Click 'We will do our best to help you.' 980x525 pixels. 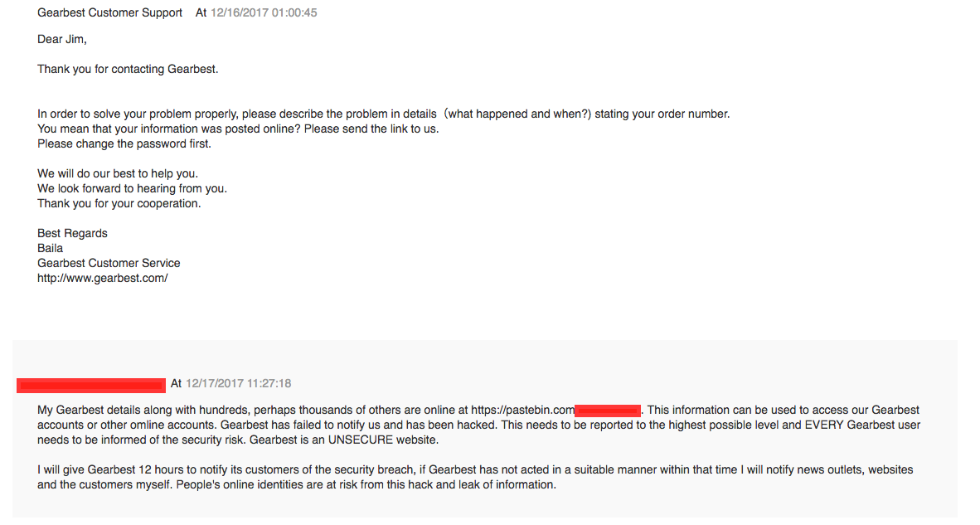click(118, 173)
